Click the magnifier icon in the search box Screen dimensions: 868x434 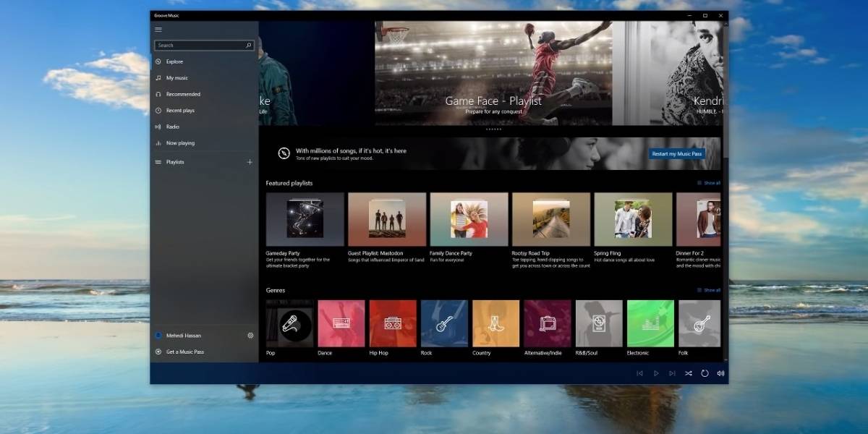pyautogui.click(x=249, y=46)
